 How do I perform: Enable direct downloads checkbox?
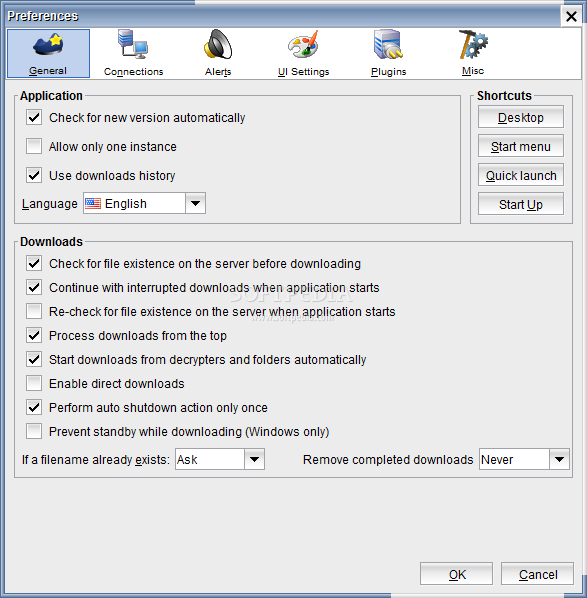[34, 384]
